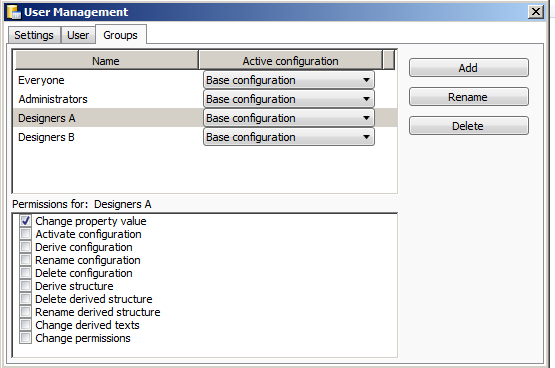Screen dimensions: 555x368
Task: Open Designers A configuration dropdown
Action: pos(288,118)
